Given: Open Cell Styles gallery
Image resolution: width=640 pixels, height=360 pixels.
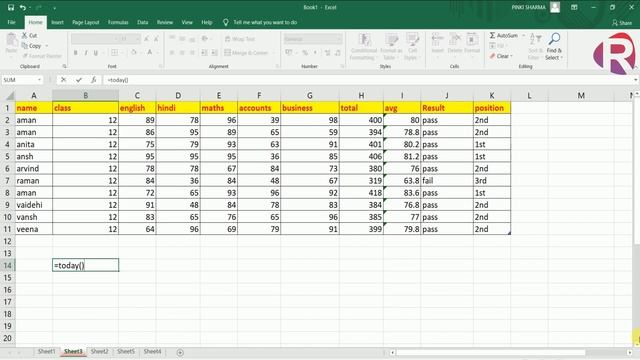Looking at the screenshot, I should (412, 47).
